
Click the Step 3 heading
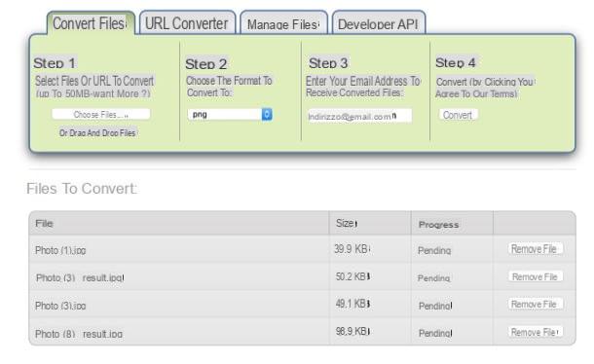coord(328,63)
